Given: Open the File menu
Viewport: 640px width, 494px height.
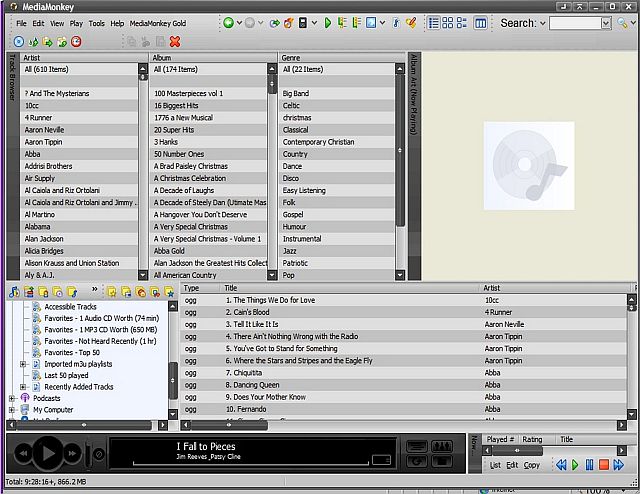Looking at the screenshot, I should coord(21,23).
